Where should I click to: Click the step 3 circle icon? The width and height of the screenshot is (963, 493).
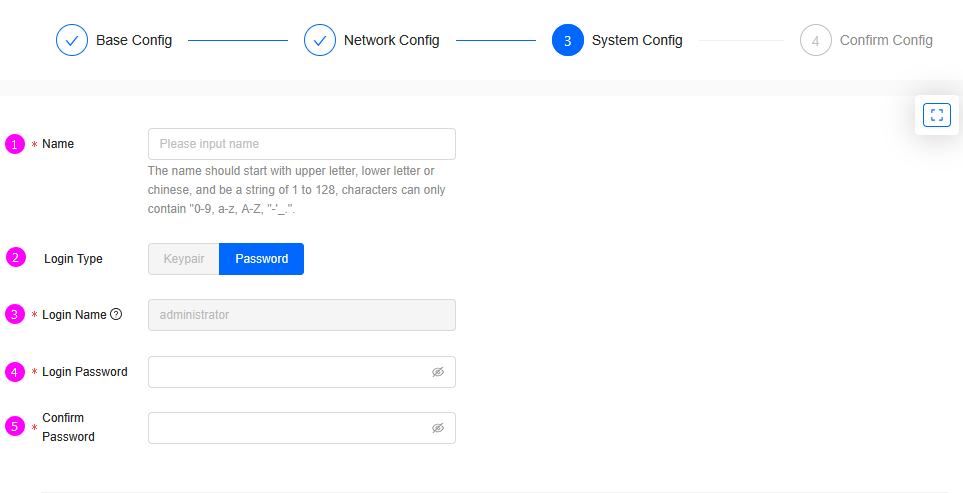[567, 41]
